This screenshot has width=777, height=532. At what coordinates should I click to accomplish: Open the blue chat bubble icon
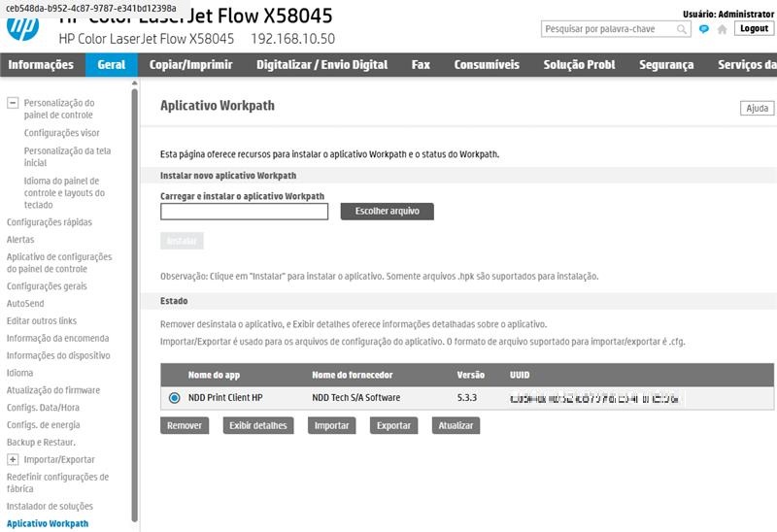tap(703, 29)
